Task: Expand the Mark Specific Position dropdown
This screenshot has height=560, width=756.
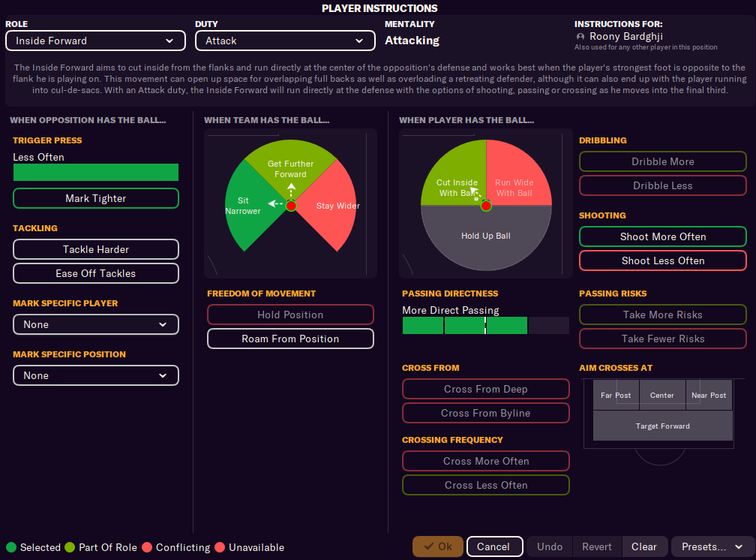Action: pos(96,375)
